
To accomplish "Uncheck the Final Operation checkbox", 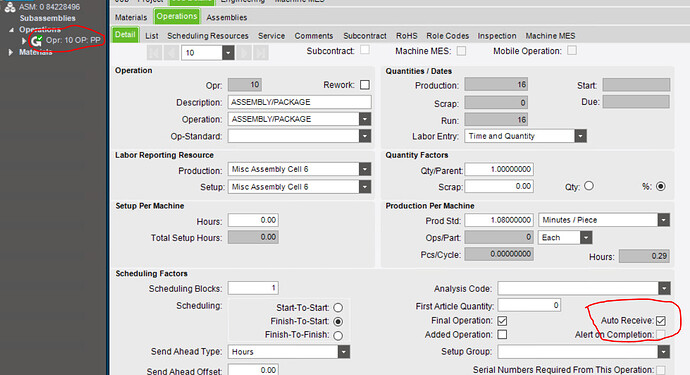I will 502,320.
